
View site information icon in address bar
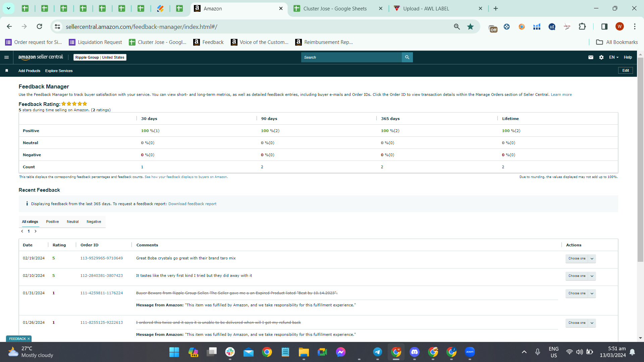click(58, 26)
